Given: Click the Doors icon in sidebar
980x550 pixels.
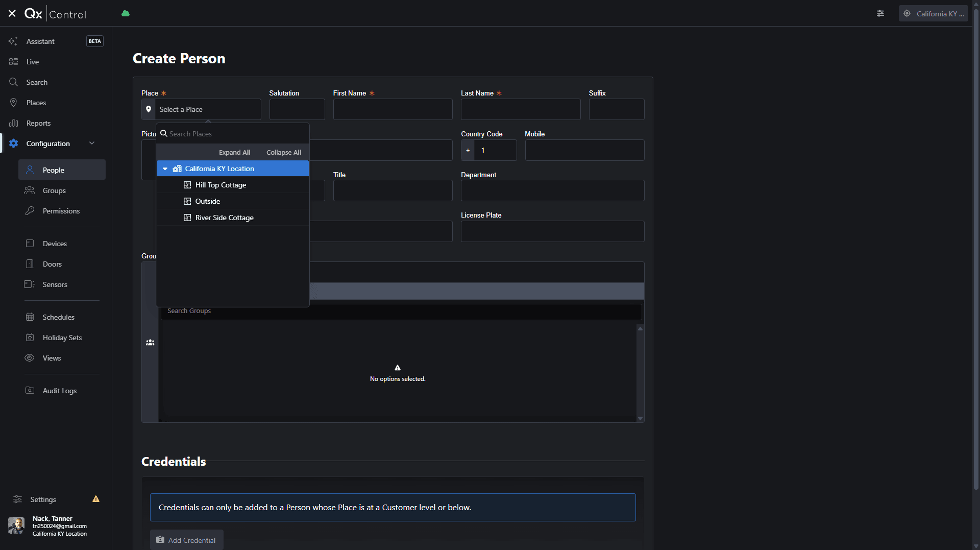Looking at the screenshot, I should pos(30,264).
